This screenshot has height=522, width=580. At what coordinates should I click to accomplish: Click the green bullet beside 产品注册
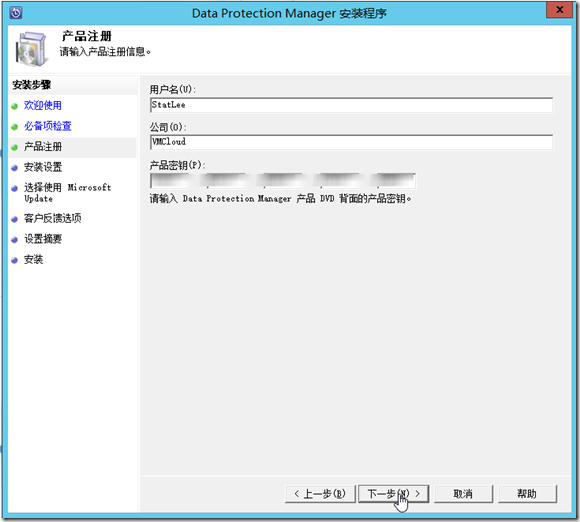click(14, 148)
